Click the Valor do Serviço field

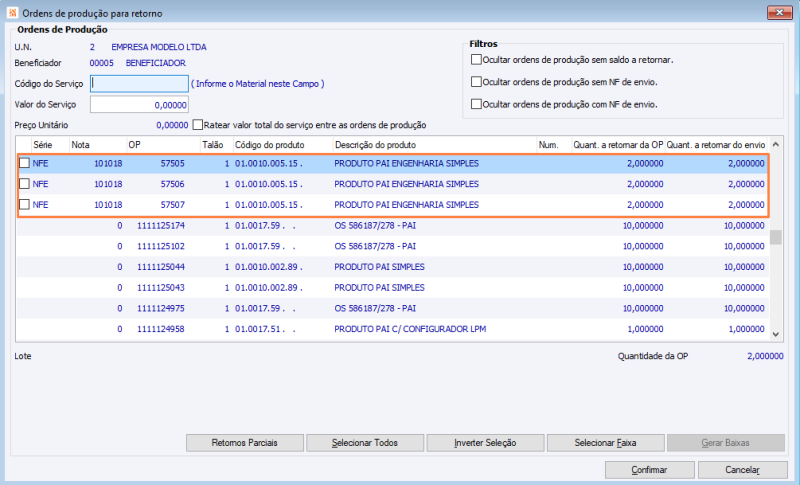pyautogui.click(x=139, y=105)
